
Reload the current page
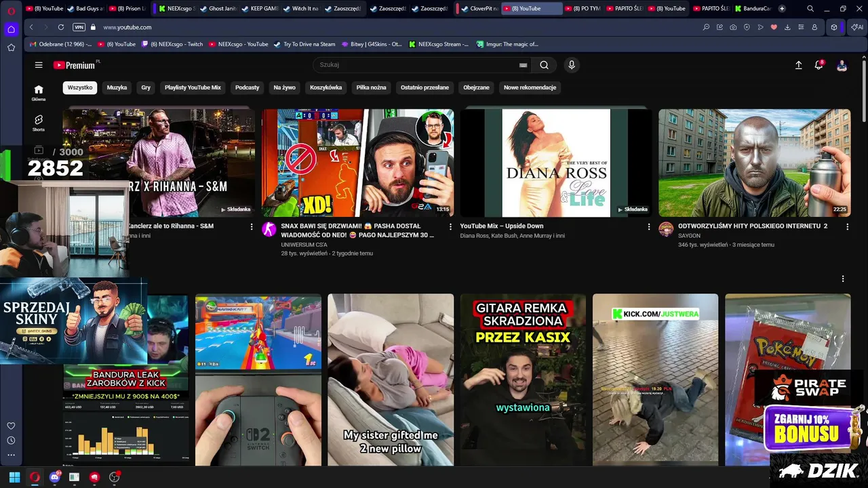61,27
